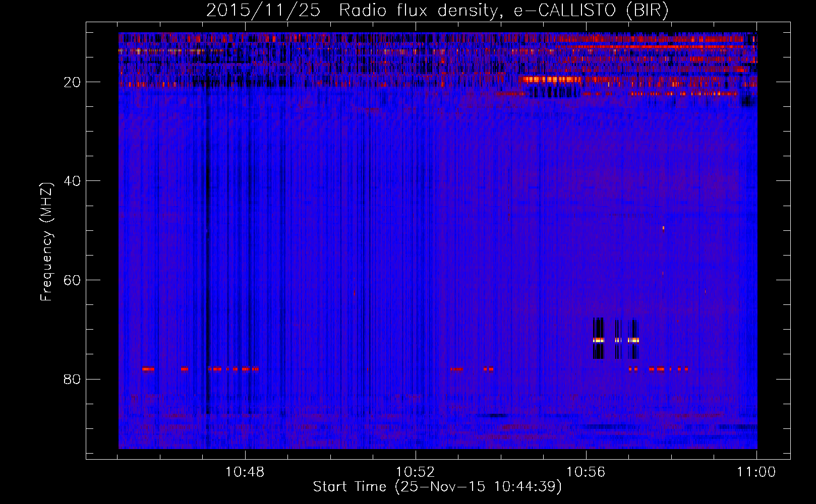Click the 'Frequency (MHZ)' y-axis label
This screenshot has width=816, height=504.
coord(46,242)
